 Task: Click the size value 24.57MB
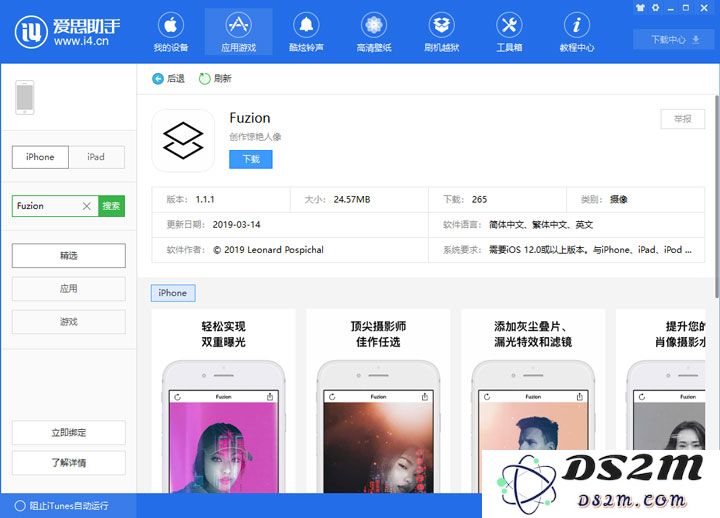[x=352, y=200]
